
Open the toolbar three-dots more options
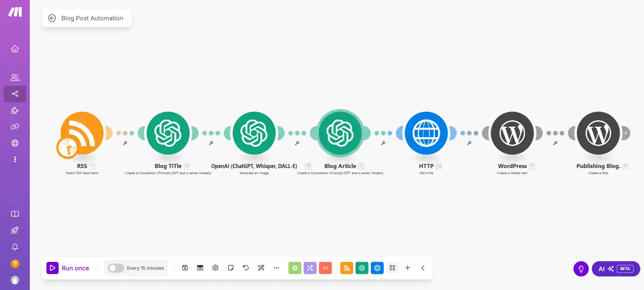point(276,268)
